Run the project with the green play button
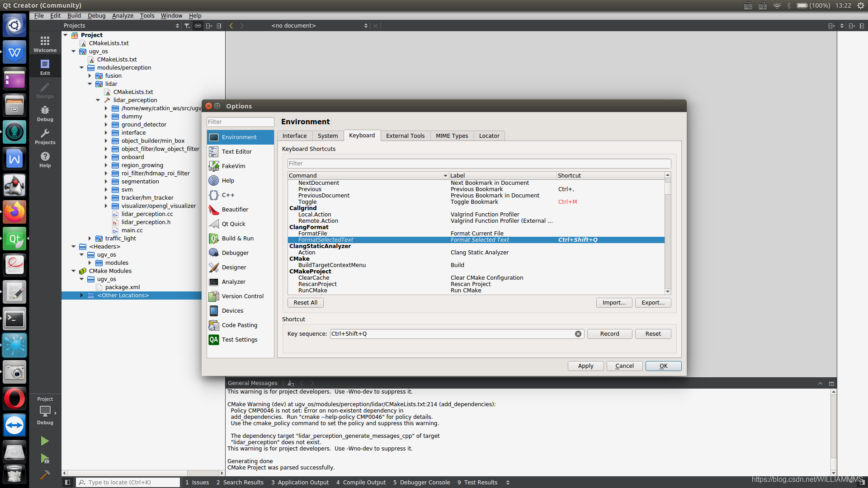This screenshot has height=488, width=868. (x=44, y=441)
